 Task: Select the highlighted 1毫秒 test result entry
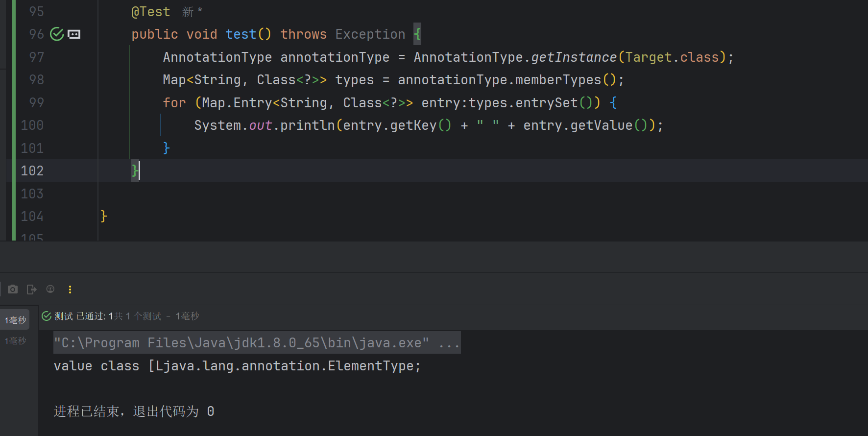[x=15, y=320]
